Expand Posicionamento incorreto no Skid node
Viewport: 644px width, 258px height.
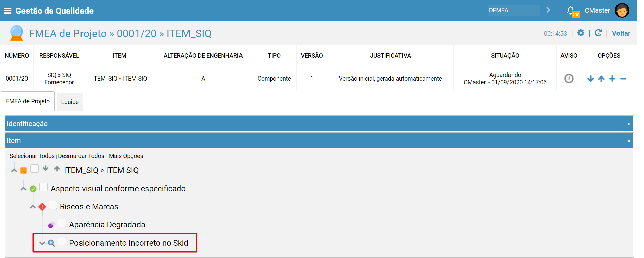(x=42, y=243)
